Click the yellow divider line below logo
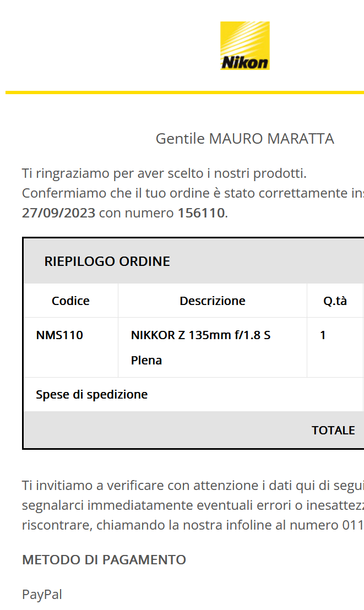The image size is (364, 610). click(184, 92)
